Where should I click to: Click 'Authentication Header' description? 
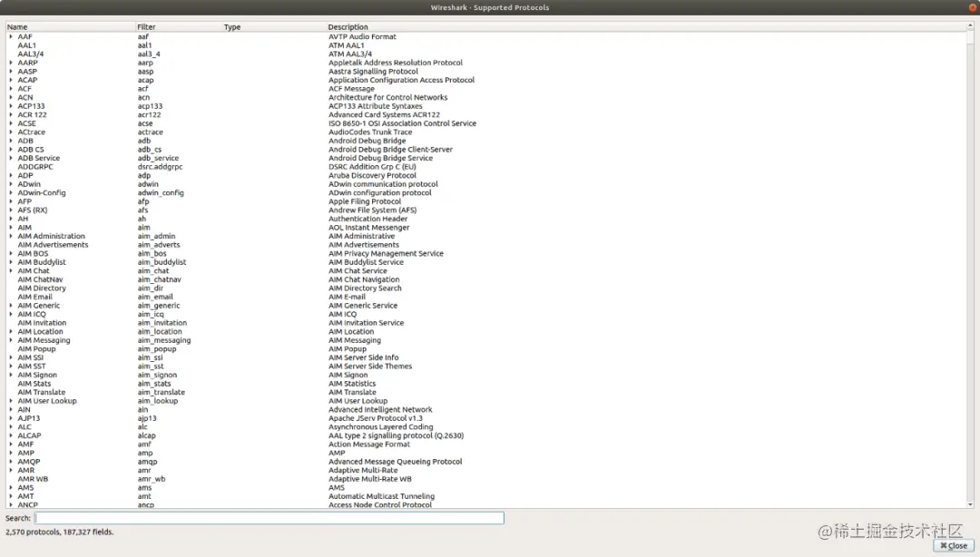368,220
